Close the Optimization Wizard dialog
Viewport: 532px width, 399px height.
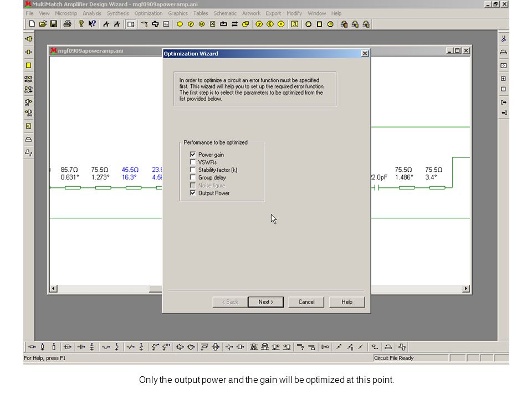pos(365,53)
